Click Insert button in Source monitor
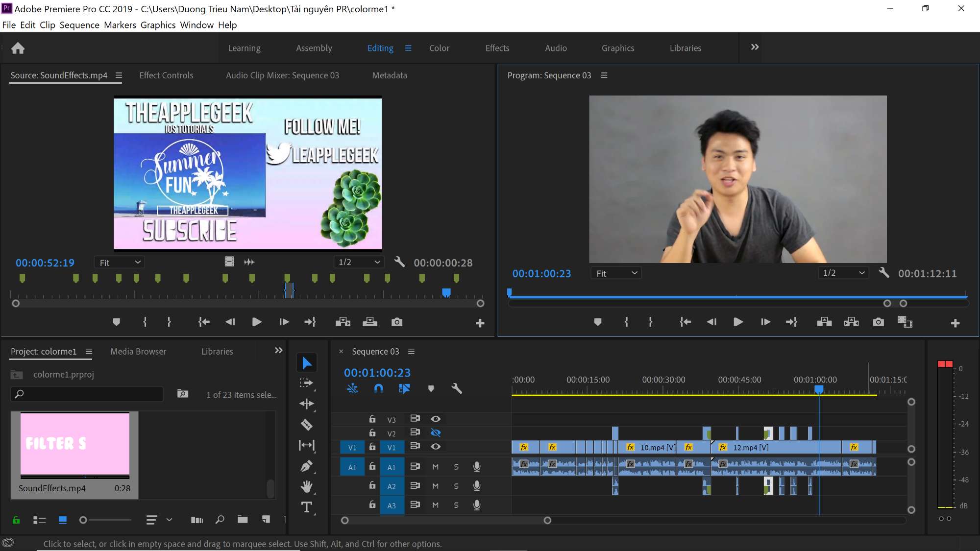Image resolution: width=980 pixels, height=551 pixels. (x=343, y=322)
